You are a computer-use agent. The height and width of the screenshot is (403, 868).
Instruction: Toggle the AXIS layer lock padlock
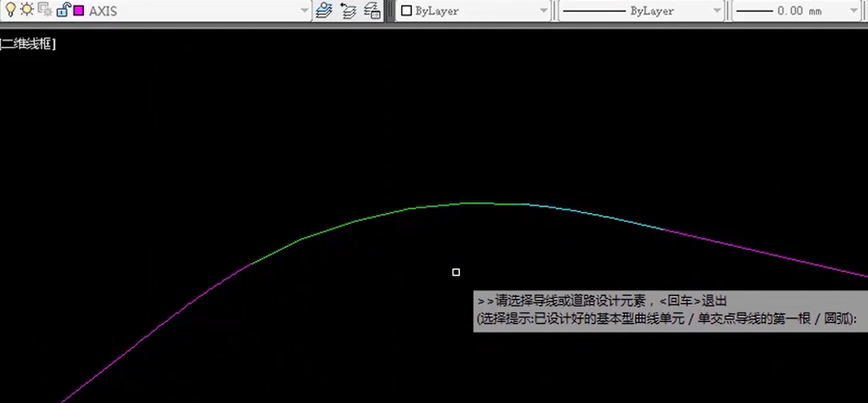(x=63, y=10)
